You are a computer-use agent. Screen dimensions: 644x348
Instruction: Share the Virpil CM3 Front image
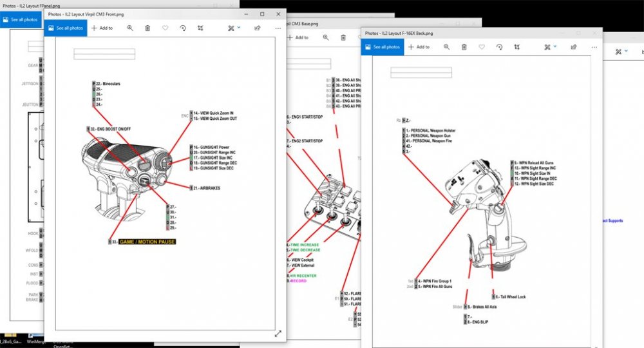(x=258, y=28)
